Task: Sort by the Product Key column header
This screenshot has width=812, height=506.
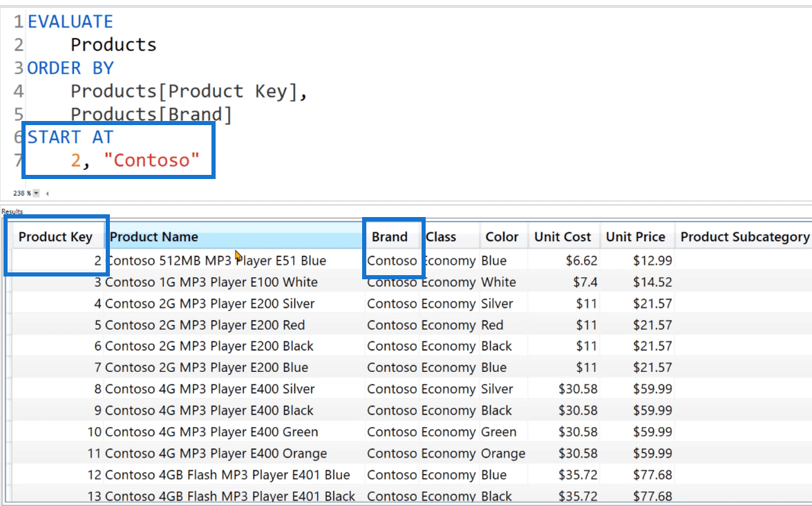Action: click(55, 237)
